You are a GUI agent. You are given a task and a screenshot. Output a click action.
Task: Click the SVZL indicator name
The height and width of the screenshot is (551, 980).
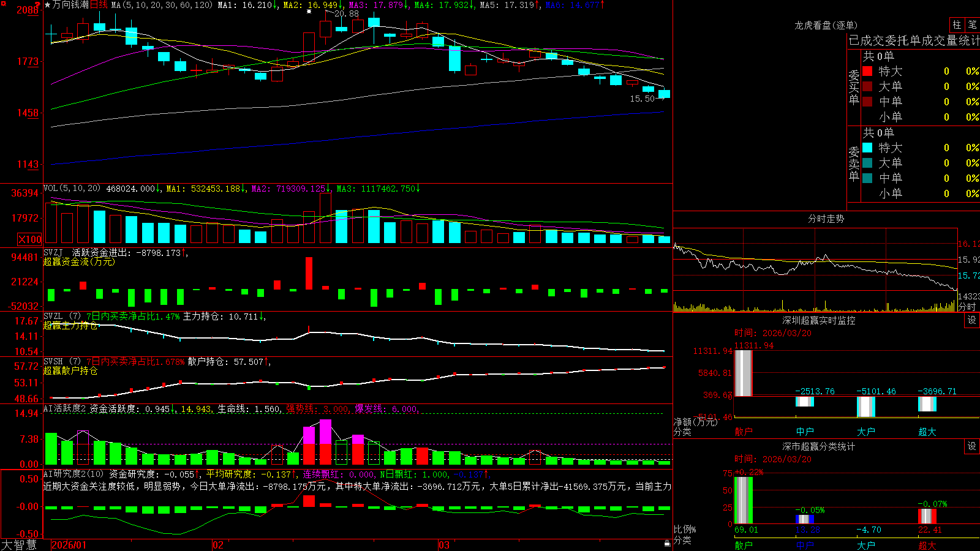point(53,316)
